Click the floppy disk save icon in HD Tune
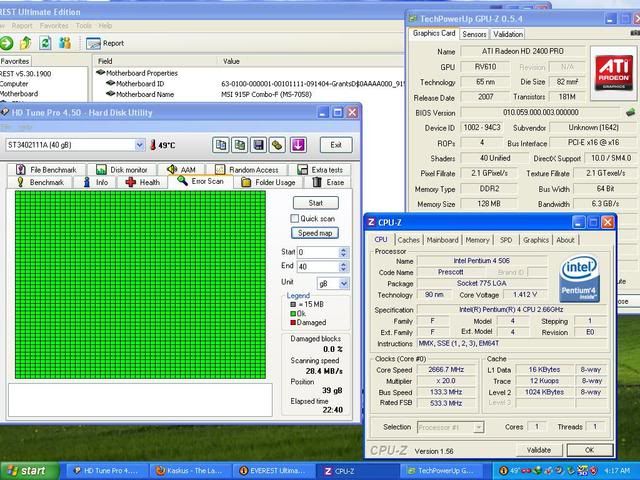The height and width of the screenshot is (480, 640). tap(258, 145)
